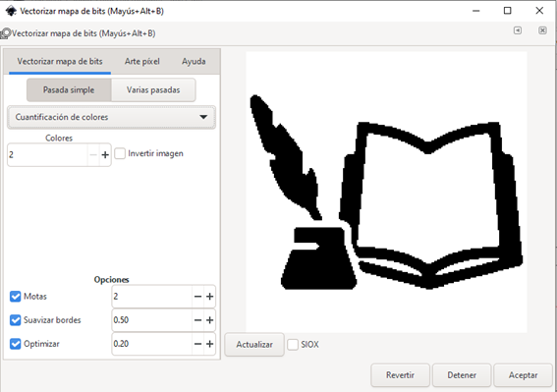Screen dimensions: 557x392
Task: Click the Actualizar preview button
Action: pyautogui.click(x=254, y=345)
